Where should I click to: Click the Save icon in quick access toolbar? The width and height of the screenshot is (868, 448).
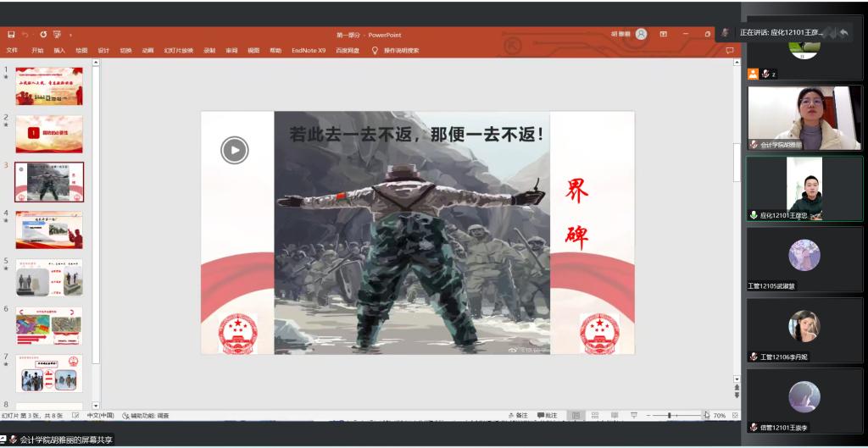point(11,35)
